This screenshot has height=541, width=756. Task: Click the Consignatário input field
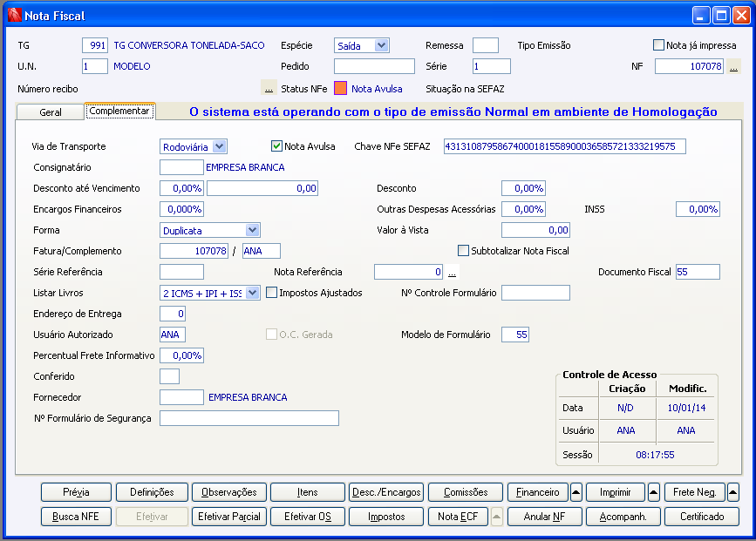coord(181,167)
